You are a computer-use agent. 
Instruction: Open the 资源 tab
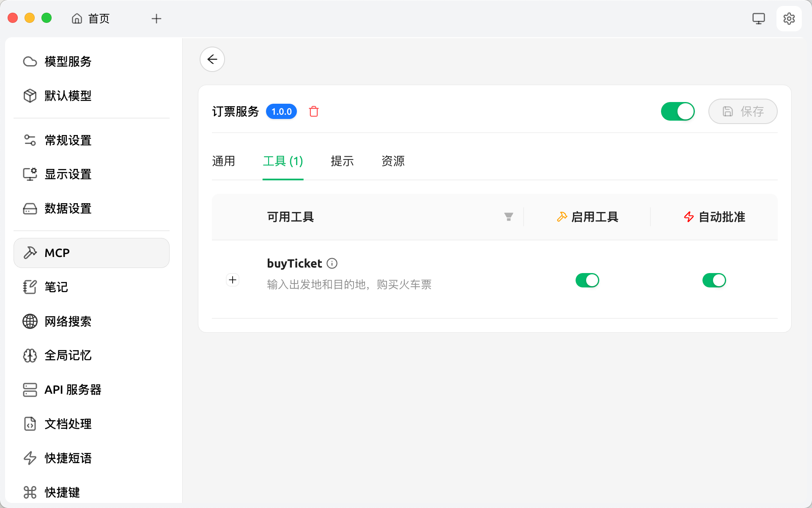coord(393,161)
